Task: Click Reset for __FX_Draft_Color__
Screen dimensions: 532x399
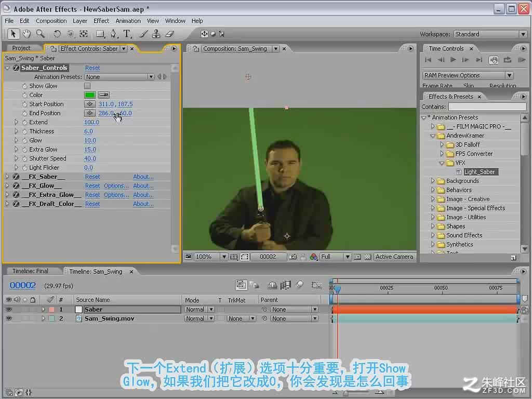Action: click(x=92, y=204)
